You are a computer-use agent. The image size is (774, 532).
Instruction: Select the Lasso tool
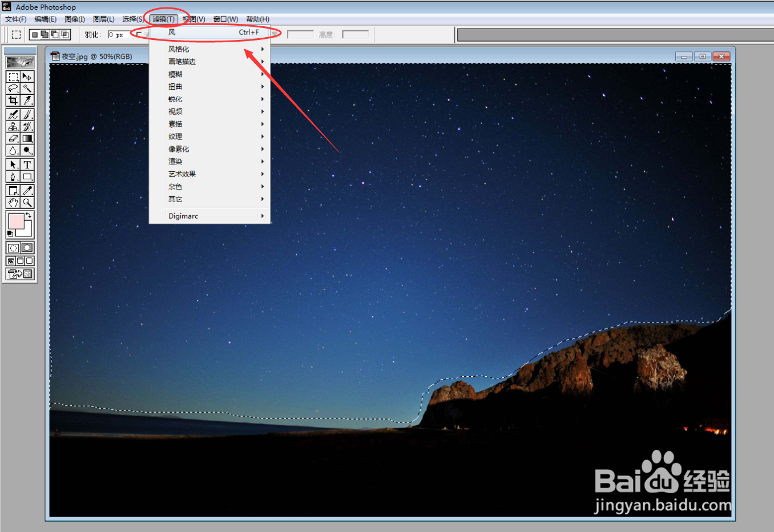click(x=13, y=88)
